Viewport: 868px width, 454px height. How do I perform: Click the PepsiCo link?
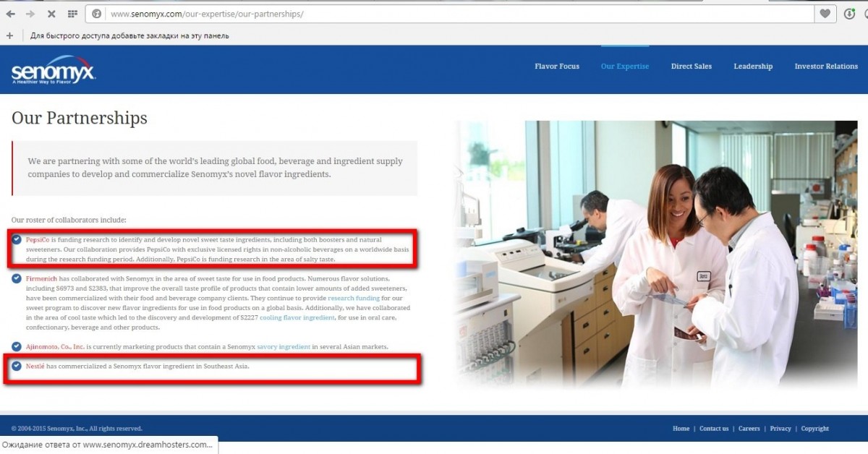tap(36, 239)
